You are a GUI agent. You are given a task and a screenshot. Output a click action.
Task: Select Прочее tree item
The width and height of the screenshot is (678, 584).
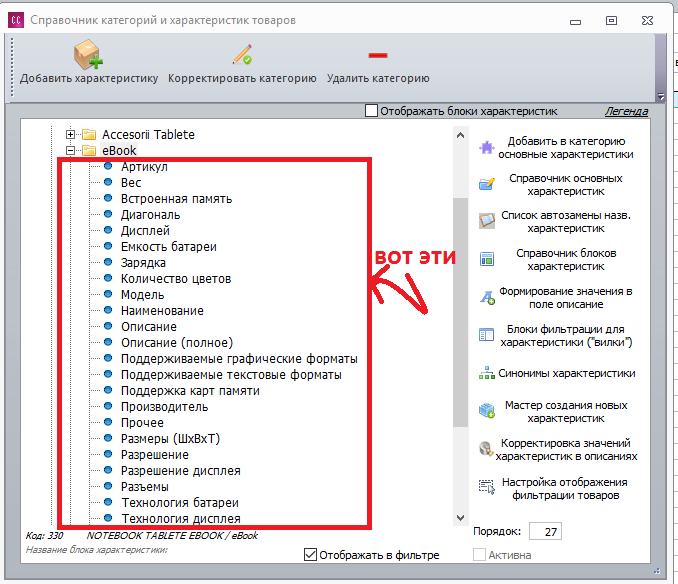(x=142, y=422)
